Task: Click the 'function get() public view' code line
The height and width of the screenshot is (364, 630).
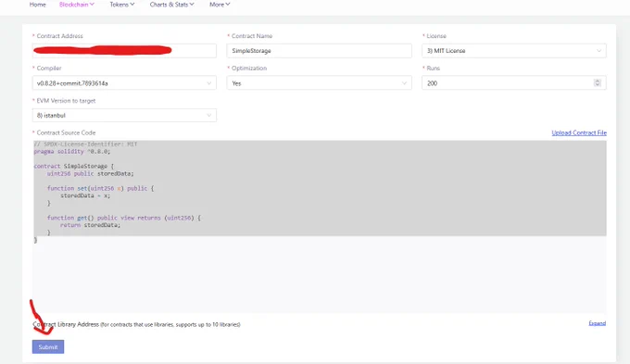Action: point(124,218)
